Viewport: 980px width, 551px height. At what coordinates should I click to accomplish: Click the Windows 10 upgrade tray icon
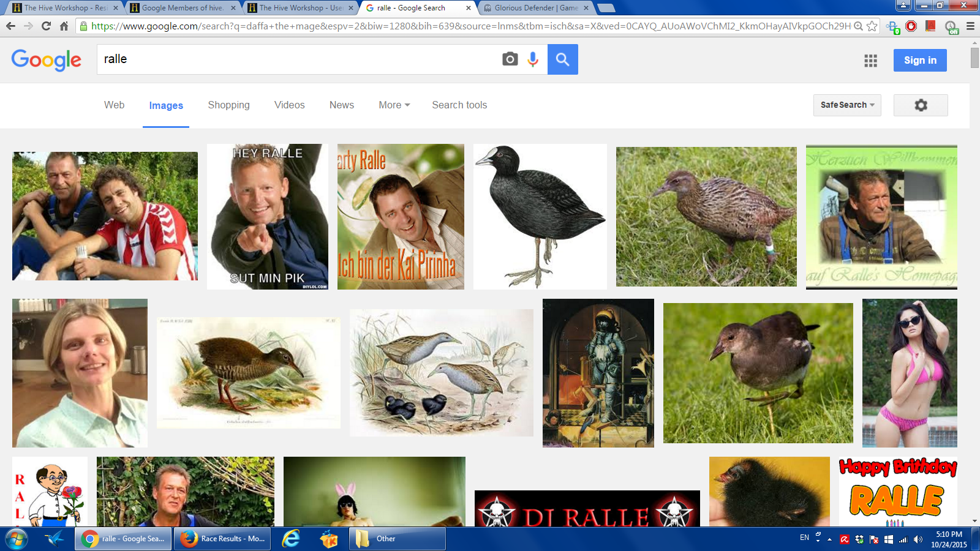(x=889, y=539)
